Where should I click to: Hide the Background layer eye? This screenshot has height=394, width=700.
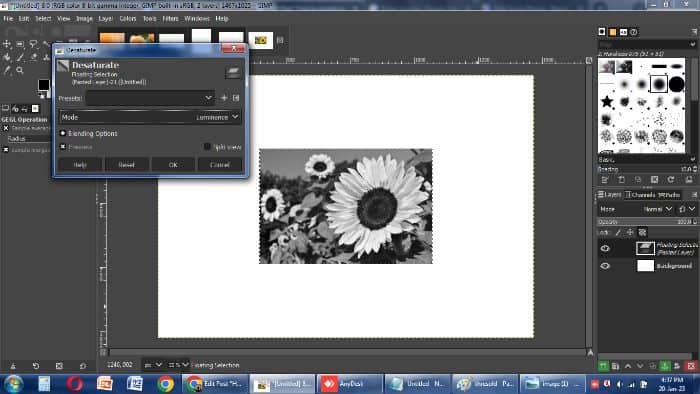pyautogui.click(x=605, y=265)
